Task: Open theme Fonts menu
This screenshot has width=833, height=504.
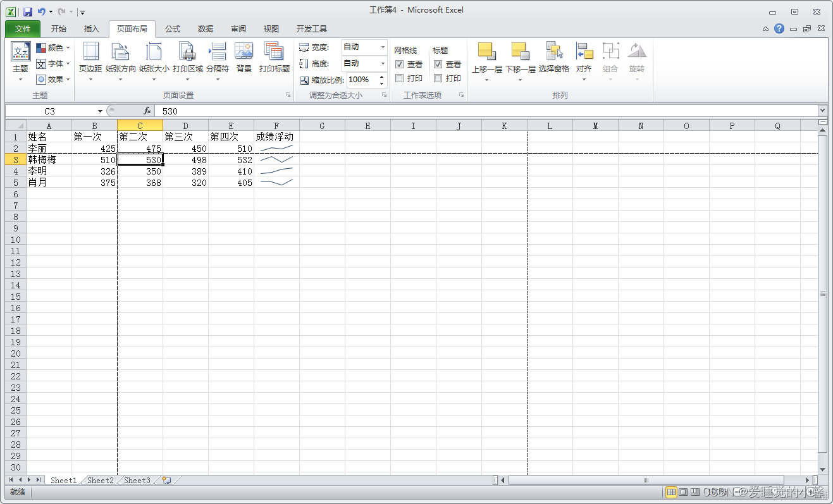Action: [52, 64]
